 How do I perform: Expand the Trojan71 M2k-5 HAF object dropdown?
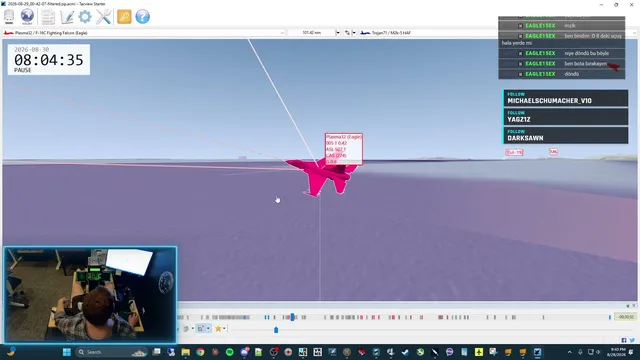[x=635, y=33]
